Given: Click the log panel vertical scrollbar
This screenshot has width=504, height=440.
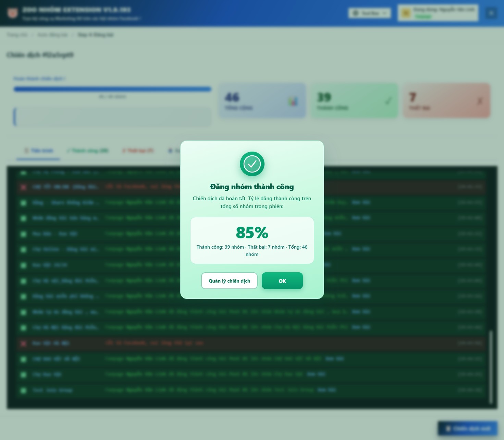Looking at the screenshot, I should 491,367.
